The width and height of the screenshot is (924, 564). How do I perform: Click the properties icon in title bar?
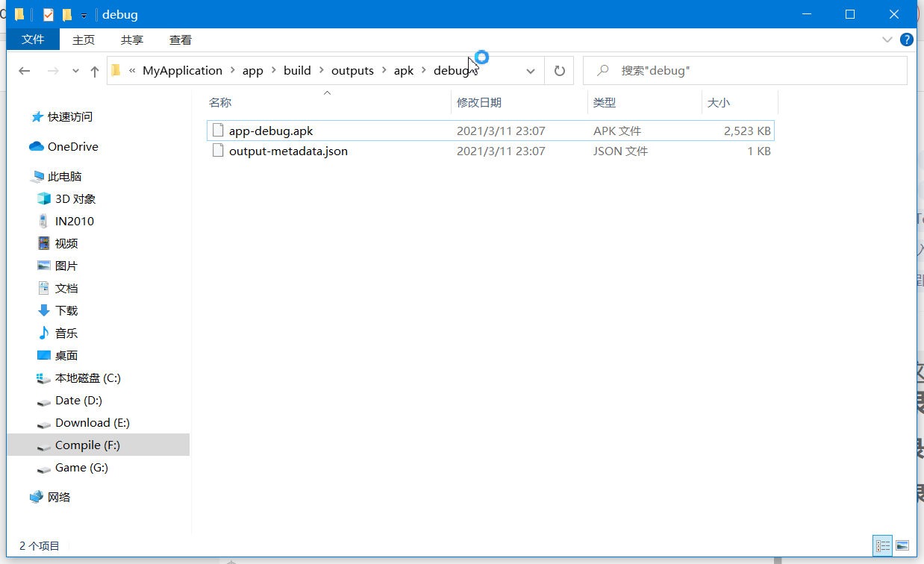coord(49,15)
